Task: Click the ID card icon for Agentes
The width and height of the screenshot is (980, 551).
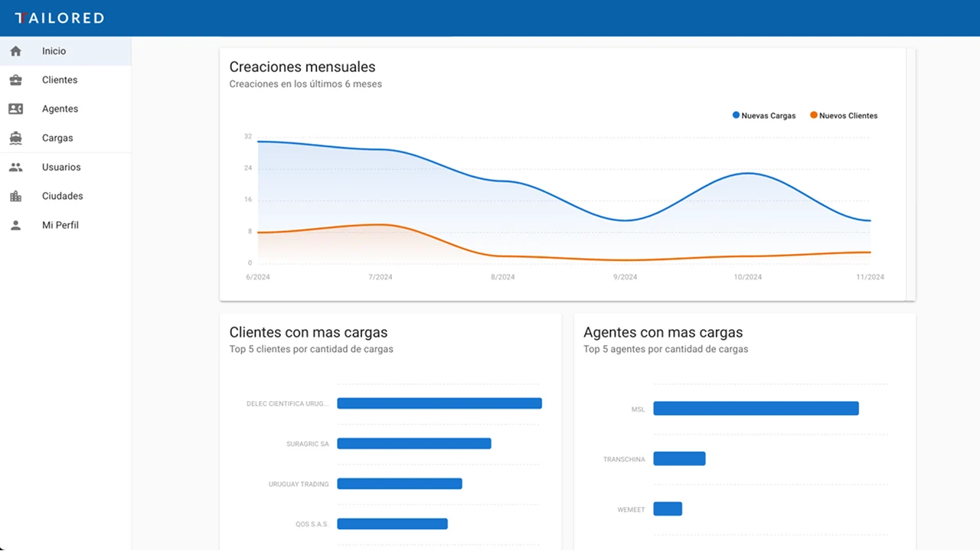Action: (x=15, y=109)
